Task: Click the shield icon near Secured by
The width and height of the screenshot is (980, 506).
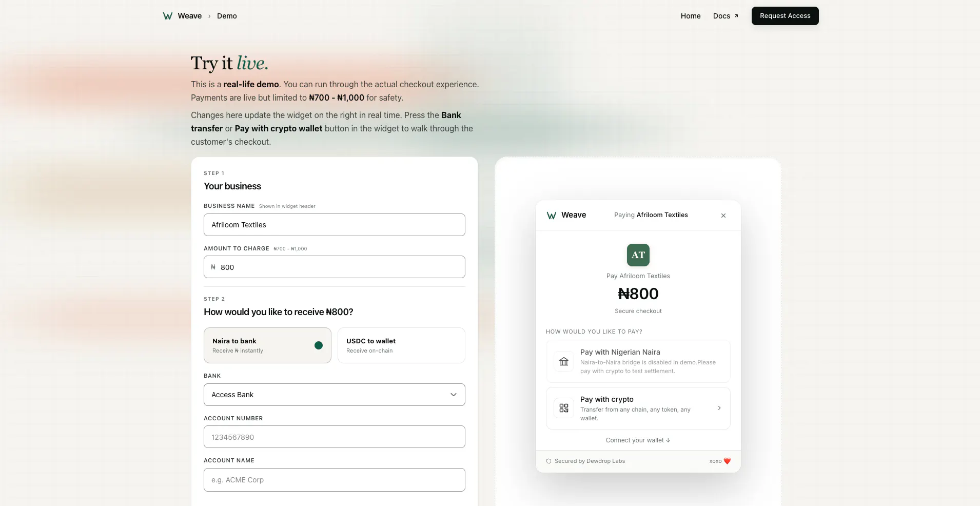Action: pos(548,461)
